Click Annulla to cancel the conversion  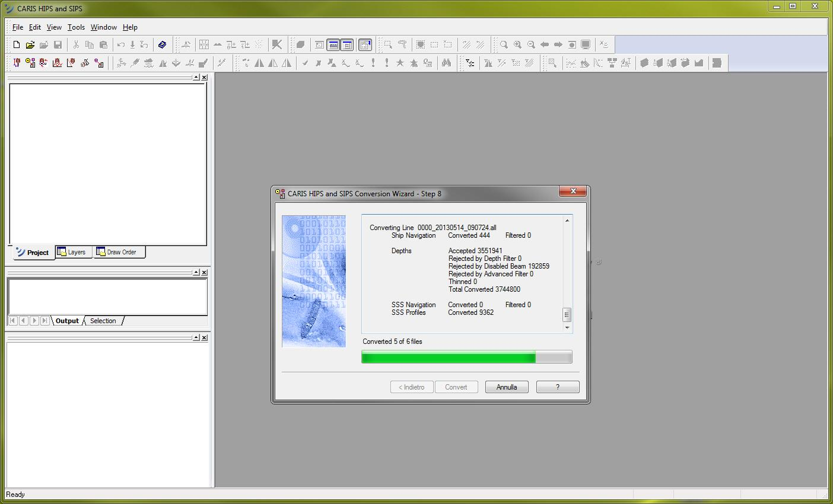coord(507,387)
